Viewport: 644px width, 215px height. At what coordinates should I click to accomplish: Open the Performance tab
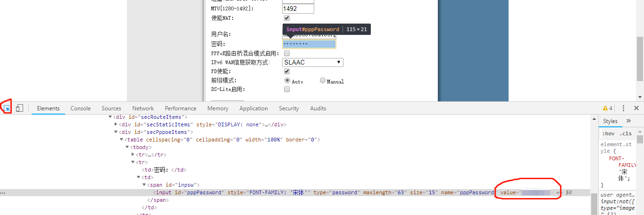181,108
